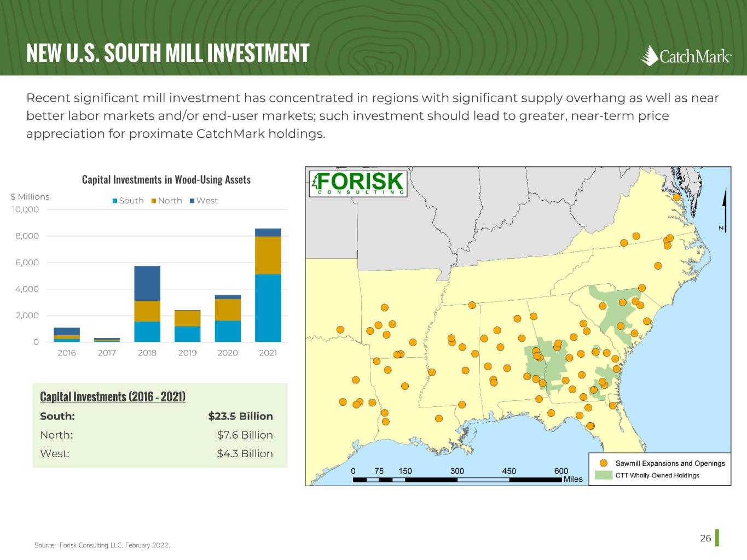Click the slide title "NEW U.S. SOUTH MILL INVESTMENT"

168,53
